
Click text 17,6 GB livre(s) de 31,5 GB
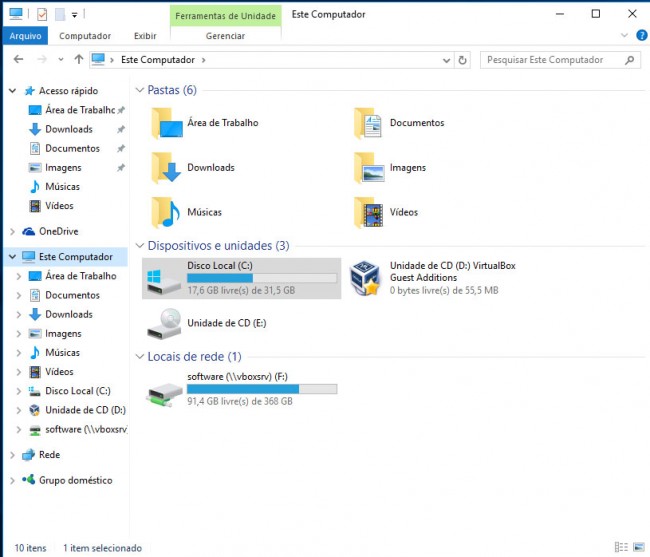(241, 290)
